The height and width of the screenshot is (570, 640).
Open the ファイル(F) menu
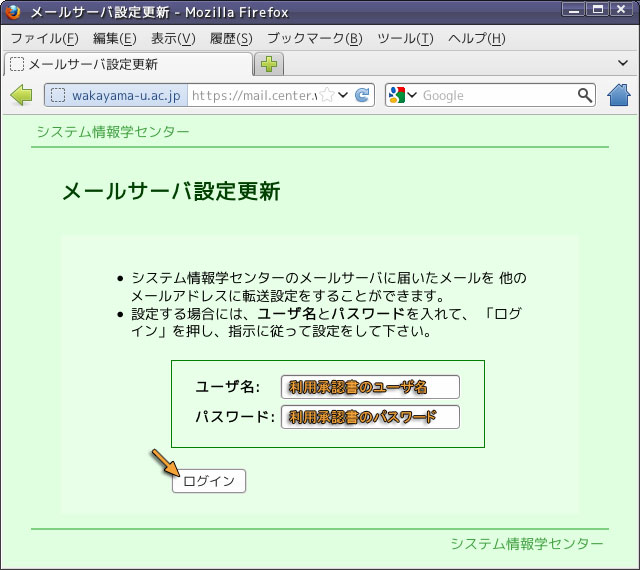[44, 38]
